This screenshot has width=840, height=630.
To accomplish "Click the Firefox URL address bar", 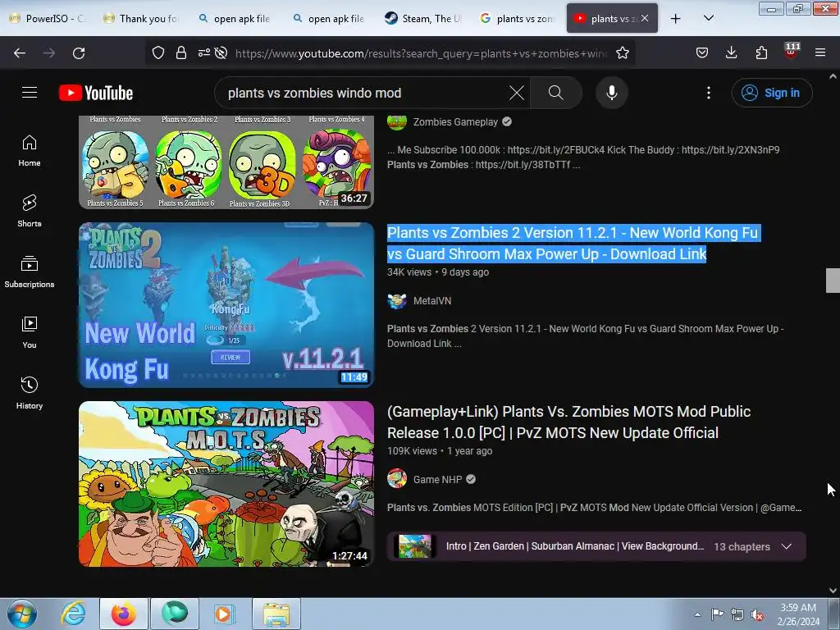I will click(x=421, y=53).
